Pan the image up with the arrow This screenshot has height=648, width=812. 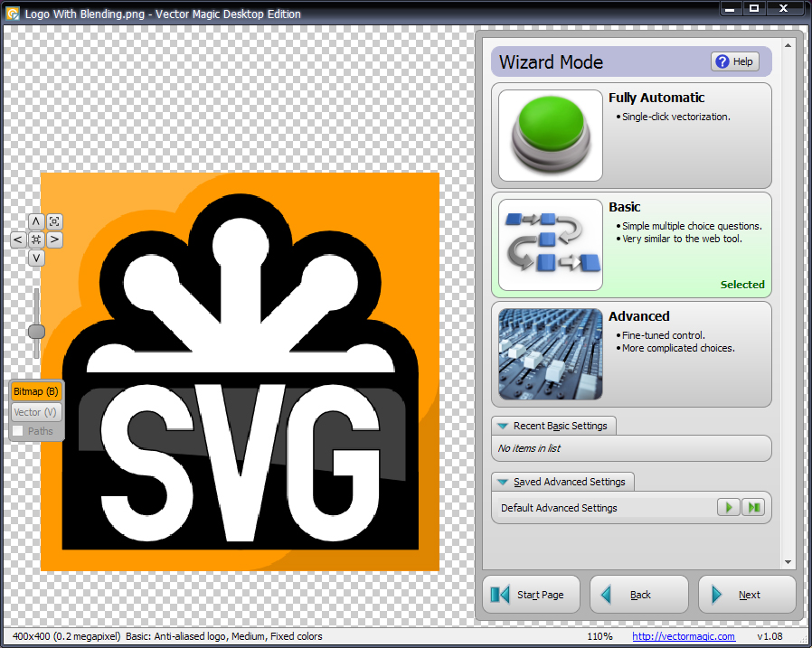coord(36,221)
